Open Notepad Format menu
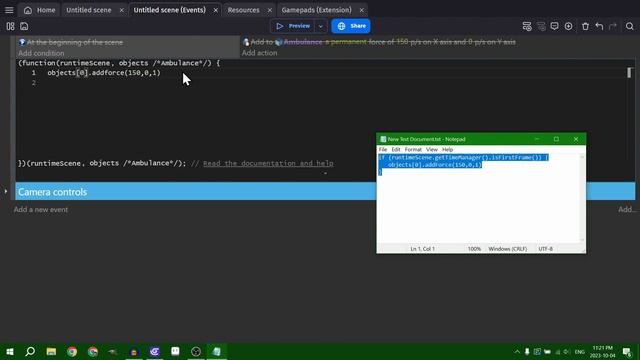640x360 pixels. click(x=413, y=150)
